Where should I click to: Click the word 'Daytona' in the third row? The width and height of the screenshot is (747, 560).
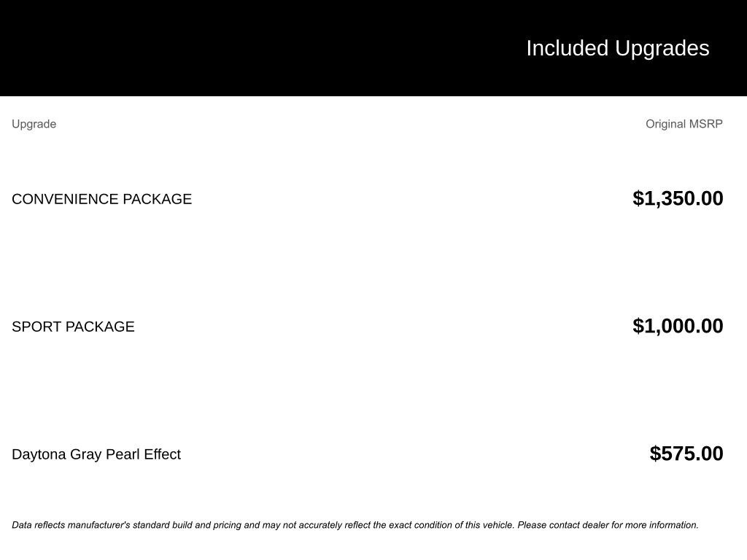point(39,454)
